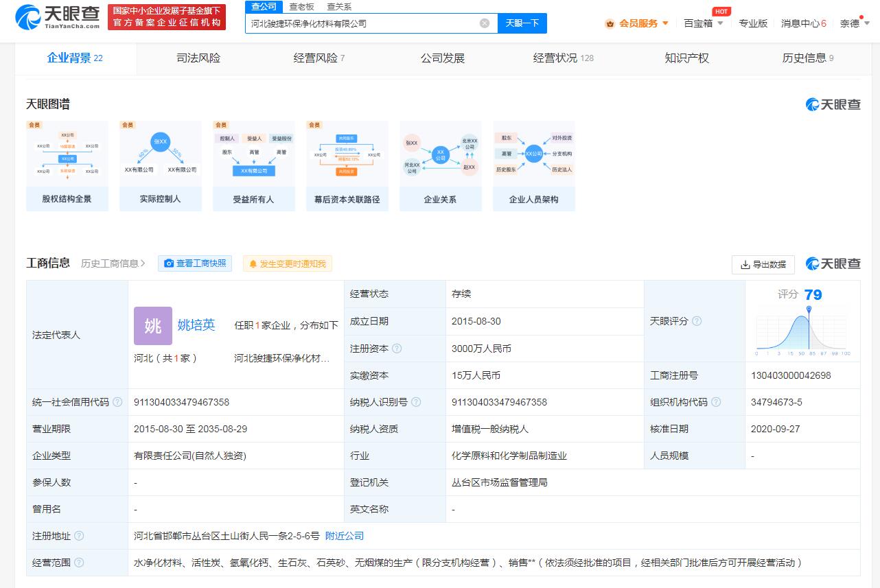Open the 幕后资本关联路径 graph thumbnail
Screen dimensions: 880x588
tap(347, 166)
